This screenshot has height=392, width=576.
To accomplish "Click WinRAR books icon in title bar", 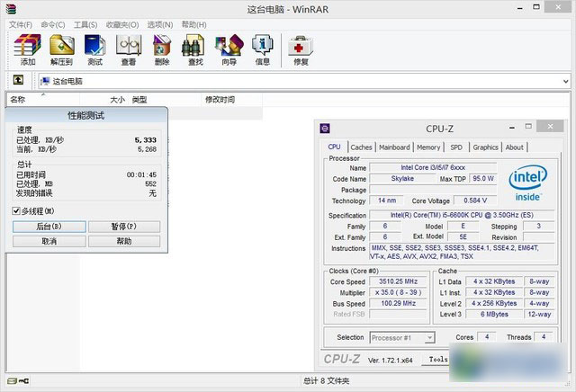I will pyautogui.click(x=11, y=9).
